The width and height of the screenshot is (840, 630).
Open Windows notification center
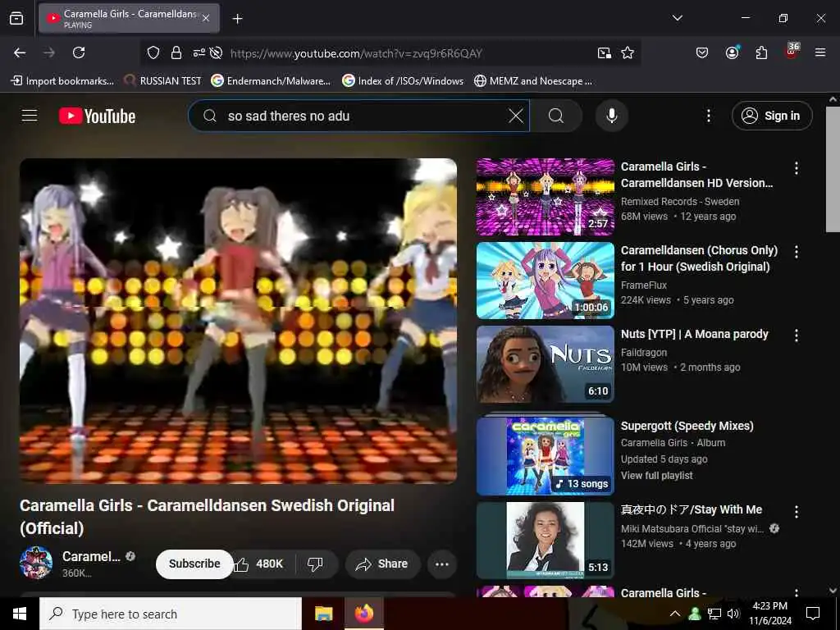[x=813, y=614]
